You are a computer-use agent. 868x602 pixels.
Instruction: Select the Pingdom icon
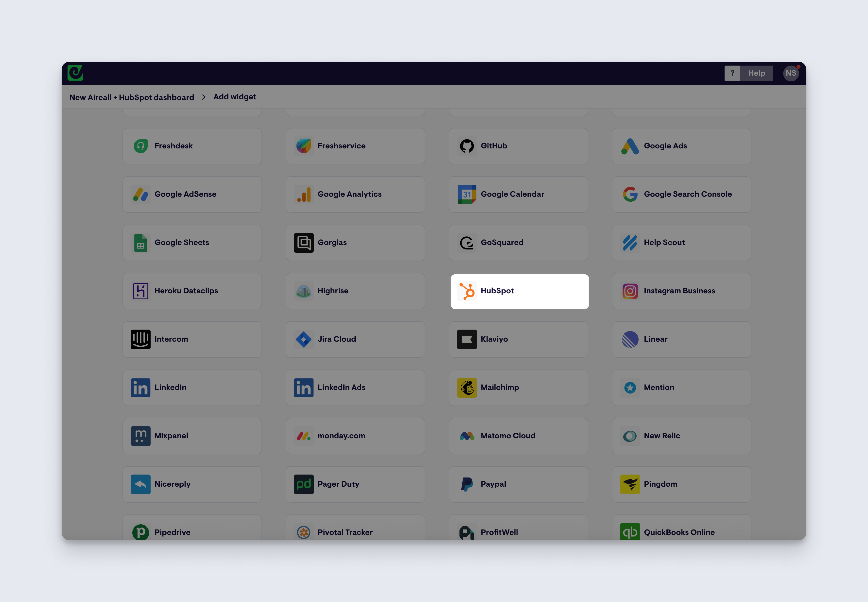click(x=630, y=484)
